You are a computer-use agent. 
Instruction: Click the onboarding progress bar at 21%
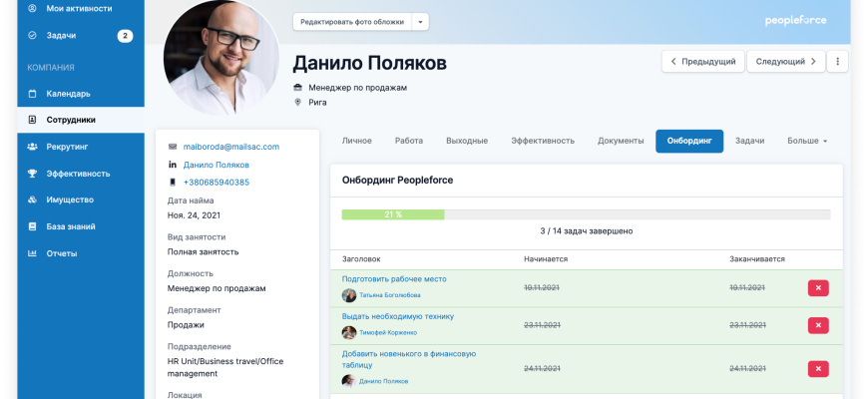point(586,214)
